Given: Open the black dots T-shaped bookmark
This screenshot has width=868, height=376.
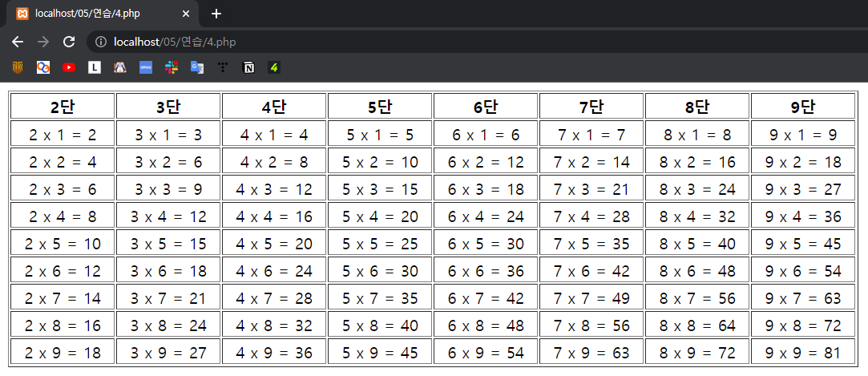Looking at the screenshot, I should [x=223, y=67].
